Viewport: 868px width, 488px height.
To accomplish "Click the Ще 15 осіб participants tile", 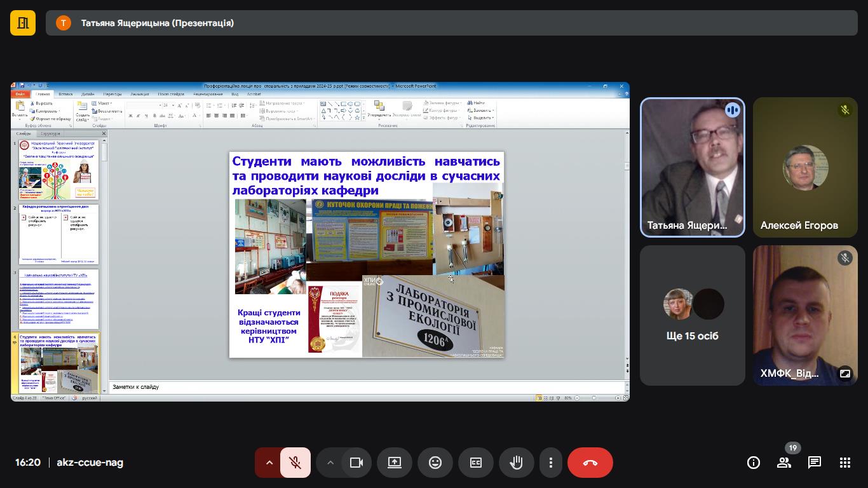I will [x=693, y=315].
